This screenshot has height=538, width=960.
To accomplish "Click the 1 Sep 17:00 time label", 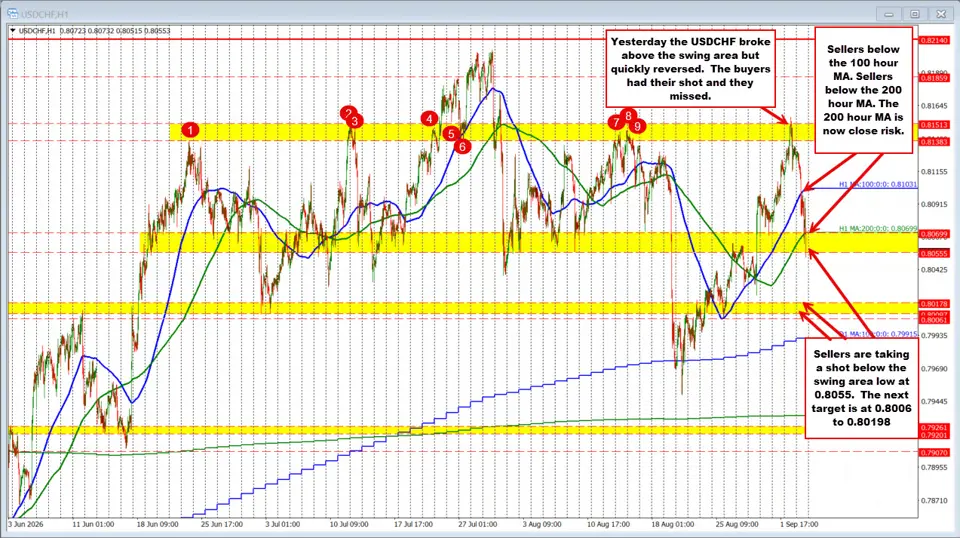I will point(799,525).
